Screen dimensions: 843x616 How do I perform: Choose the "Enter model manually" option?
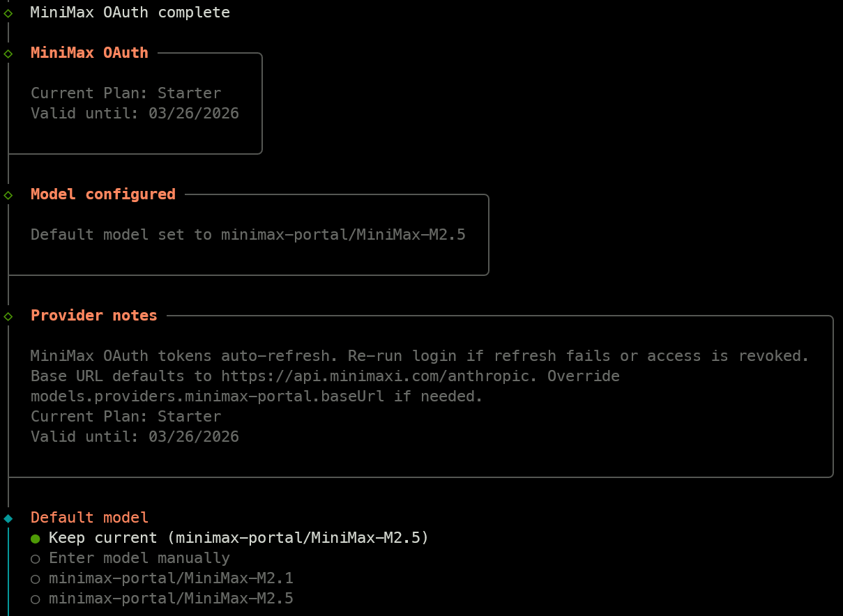pos(35,559)
